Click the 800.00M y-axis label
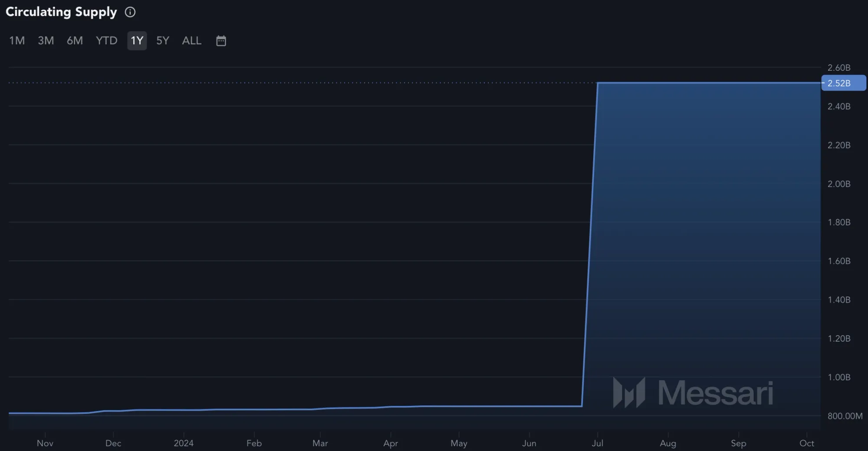868x451 pixels. coord(845,416)
